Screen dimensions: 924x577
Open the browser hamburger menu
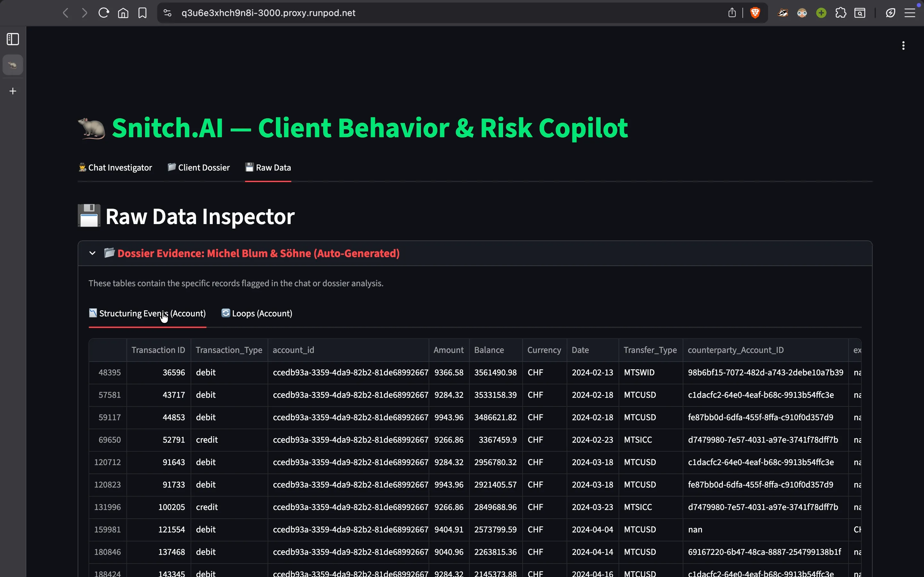(x=910, y=13)
